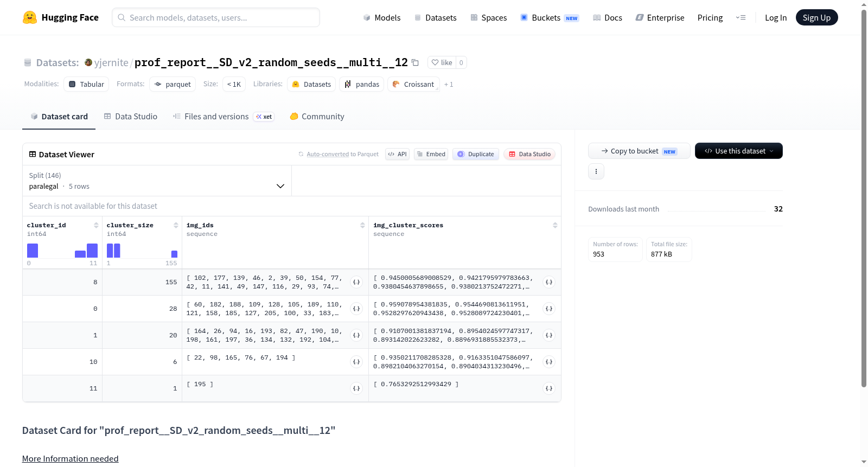The height and width of the screenshot is (467, 868).
Task: Click the like count 0
Action: [461, 62]
